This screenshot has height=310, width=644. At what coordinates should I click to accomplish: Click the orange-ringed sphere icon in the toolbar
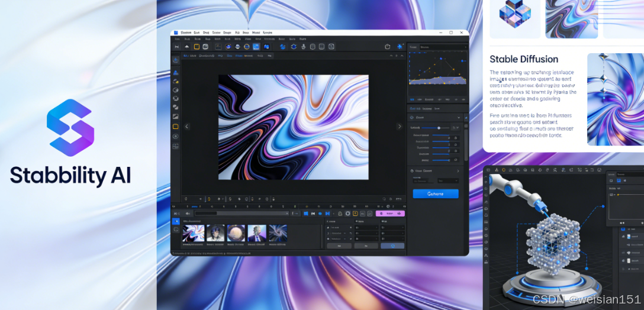228,47
